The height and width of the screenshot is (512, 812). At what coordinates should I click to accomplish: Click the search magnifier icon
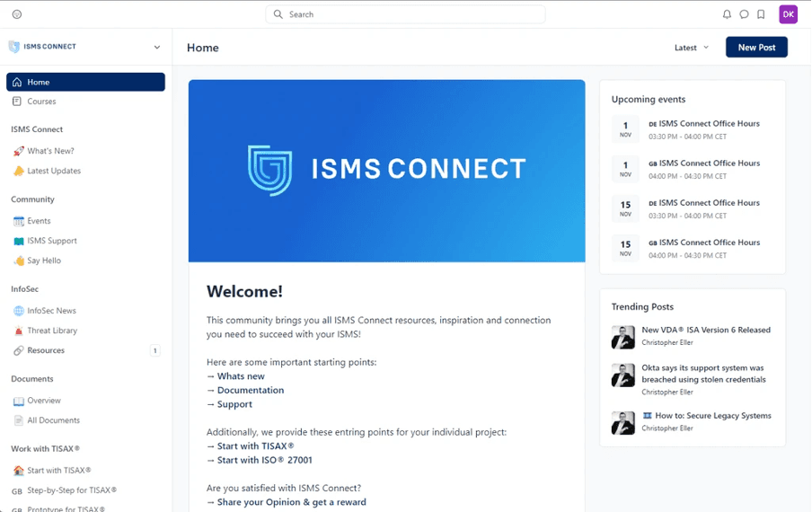click(278, 14)
